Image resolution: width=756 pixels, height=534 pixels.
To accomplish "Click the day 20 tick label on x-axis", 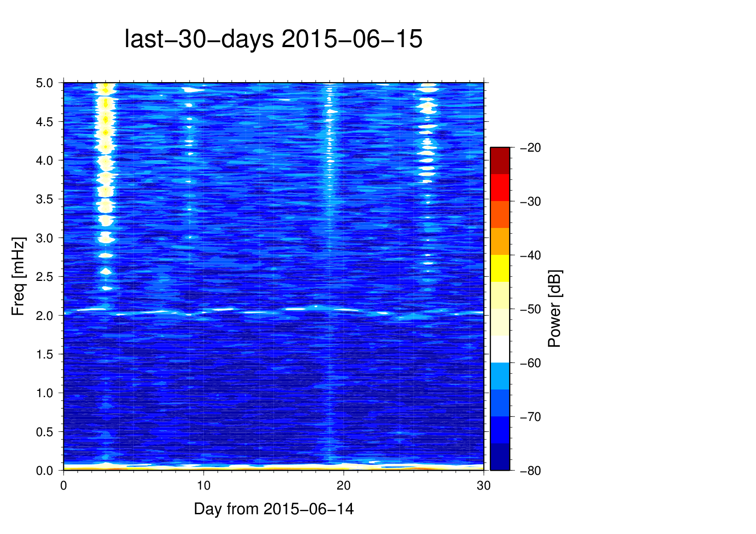I will [343, 486].
